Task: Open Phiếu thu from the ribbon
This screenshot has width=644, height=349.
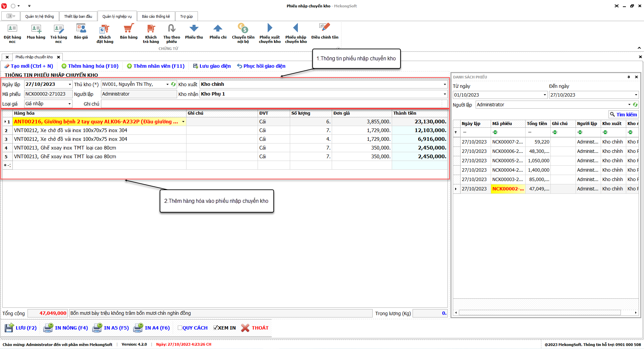Action: pyautogui.click(x=194, y=32)
